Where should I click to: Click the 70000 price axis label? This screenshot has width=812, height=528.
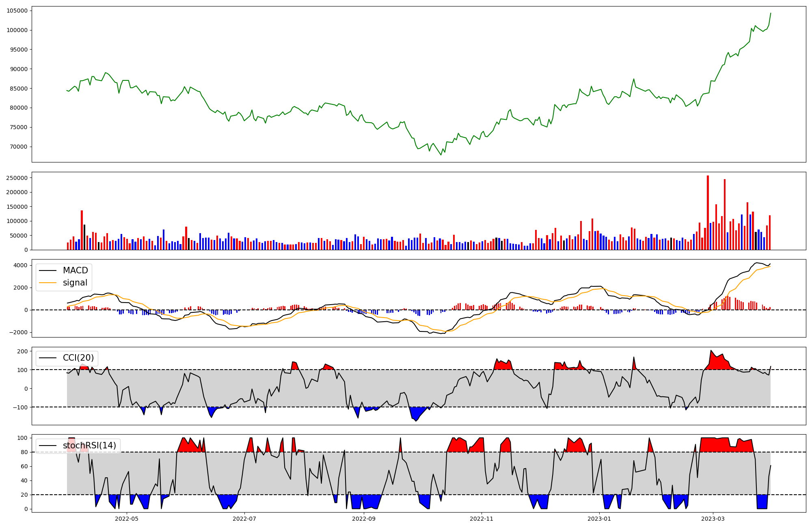tap(19, 147)
